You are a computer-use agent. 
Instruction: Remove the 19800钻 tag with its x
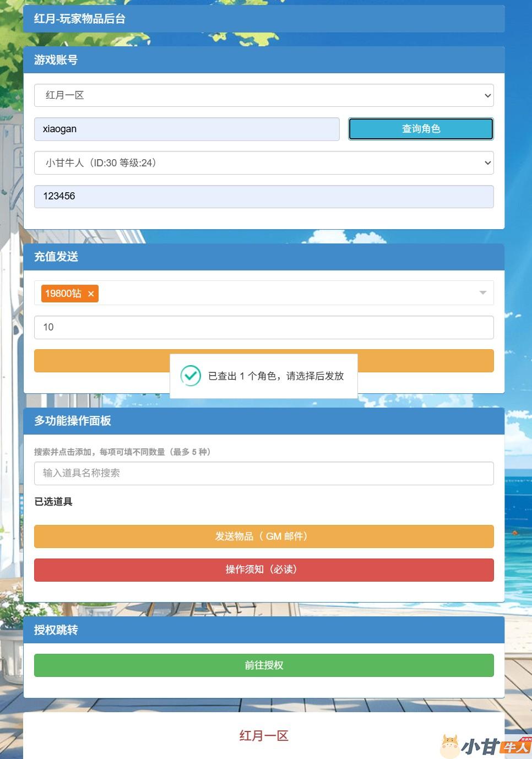click(x=91, y=294)
